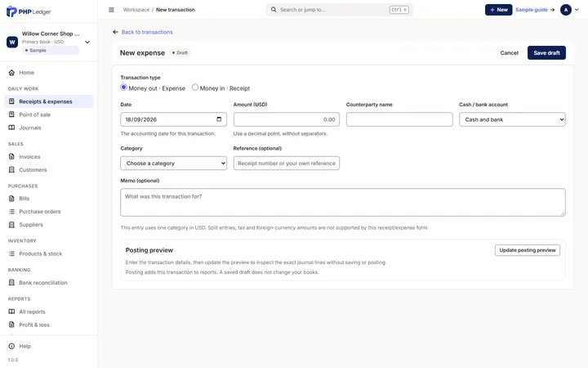This screenshot has width=588, height=368.
Task: Click the Invoices document icon
Action: click(11, 156)
